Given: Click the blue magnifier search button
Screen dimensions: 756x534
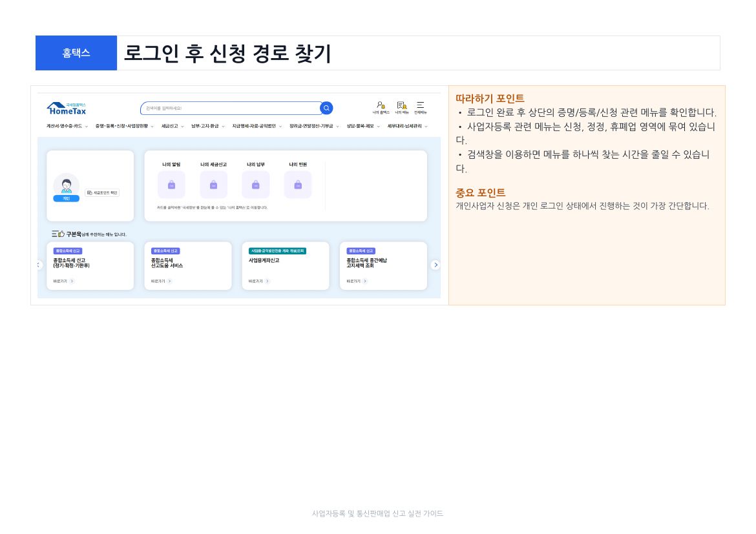Looking at the screenshot, I should coord(326,108).
